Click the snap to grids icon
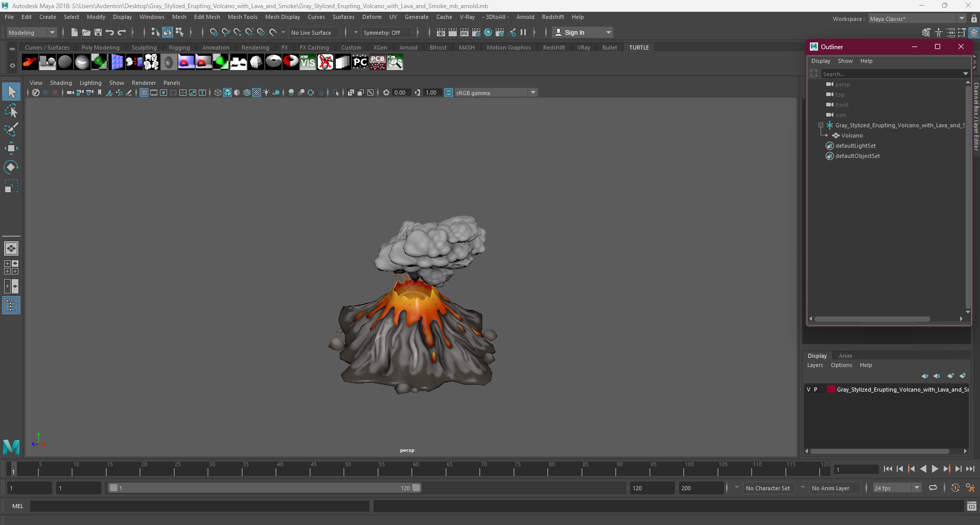This screenshot has height=525, width=980. point(214,32)
